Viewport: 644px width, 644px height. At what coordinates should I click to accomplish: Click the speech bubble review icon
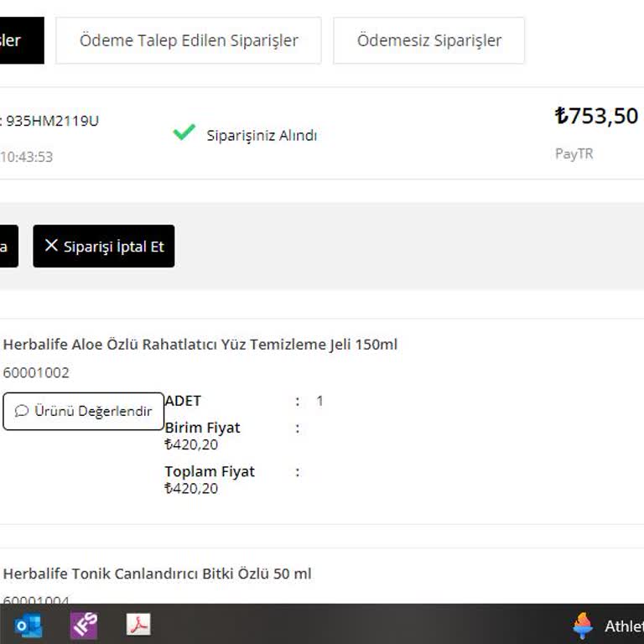(x=22, y=411)
